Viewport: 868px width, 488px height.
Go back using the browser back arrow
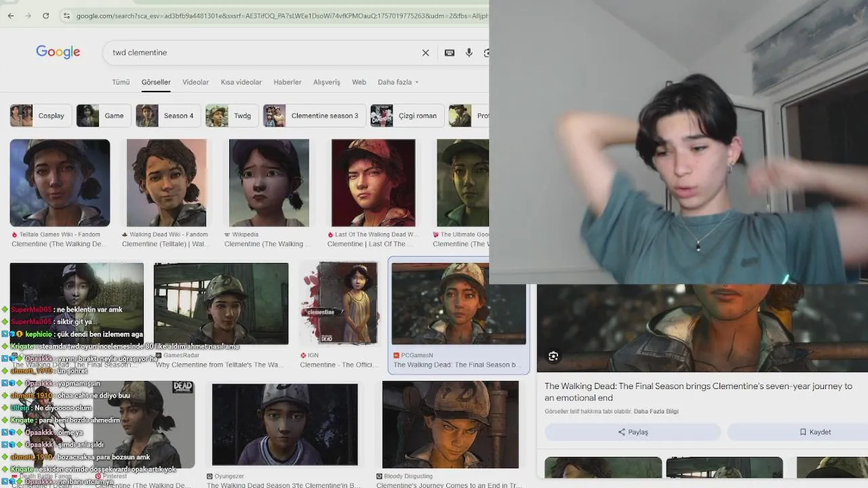[x=11, y=16]
